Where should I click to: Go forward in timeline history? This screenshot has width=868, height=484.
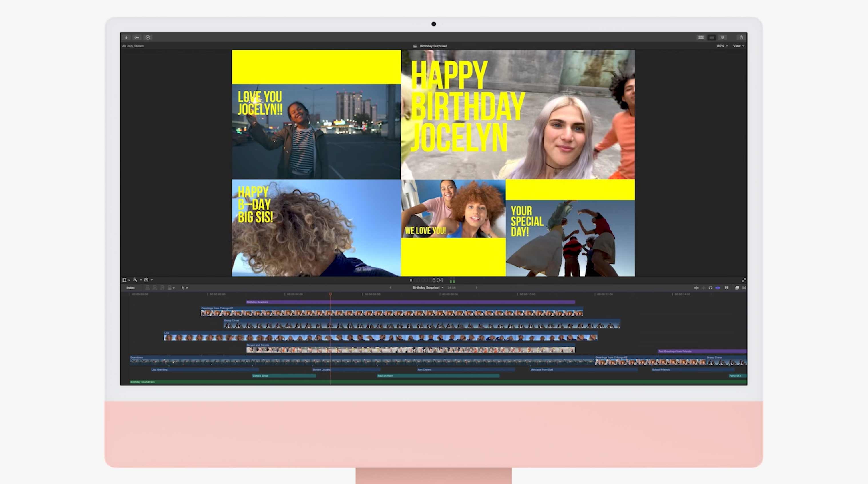pos(476,288)
